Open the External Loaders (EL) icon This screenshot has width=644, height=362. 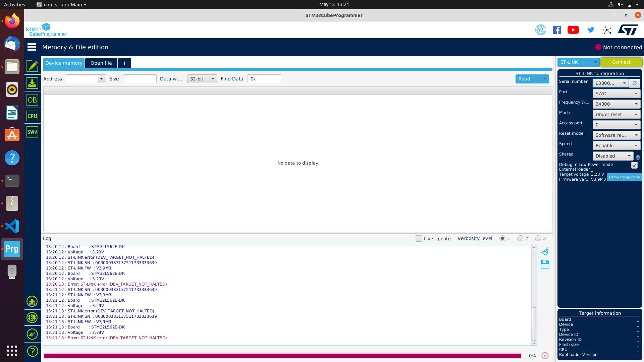[x=32, y=317]
